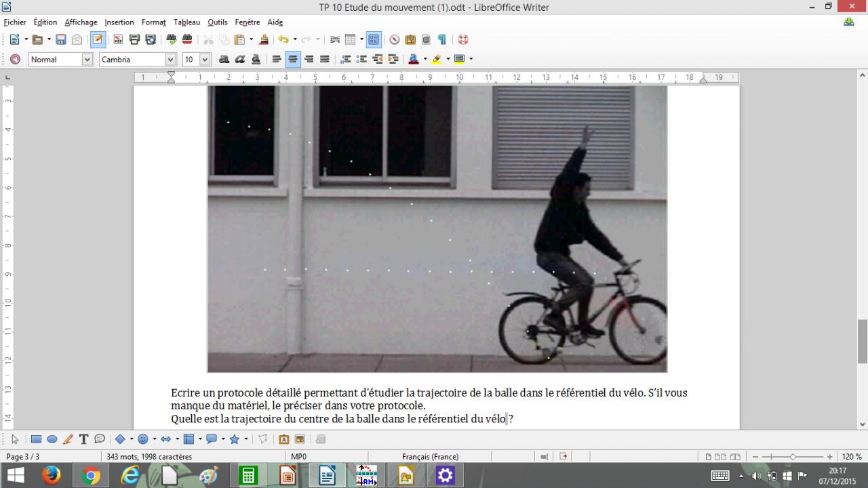Open the Fichier menu
Viewport: 868px width, 488px height.
(15, 22)
